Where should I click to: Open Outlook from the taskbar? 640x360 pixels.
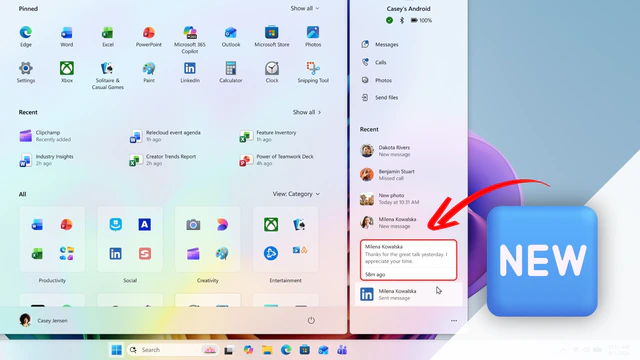point(323,350)
